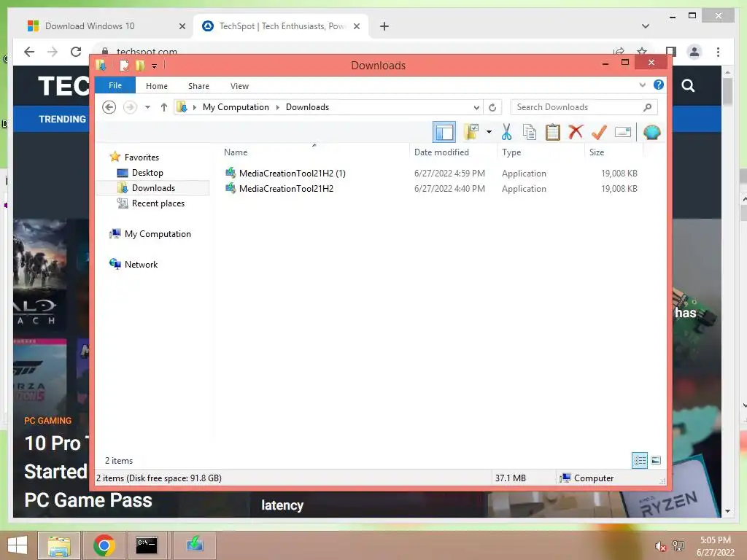Open the Windows Start button
This screenshot has height=560, width=747.
[18, 545]
